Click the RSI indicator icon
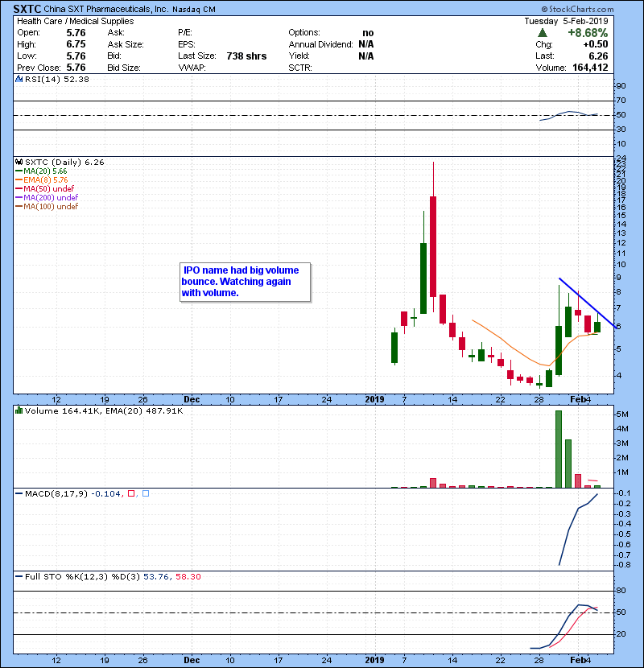Image resolution: width=644 pixels, height=668 pixels. click(19, 79)
